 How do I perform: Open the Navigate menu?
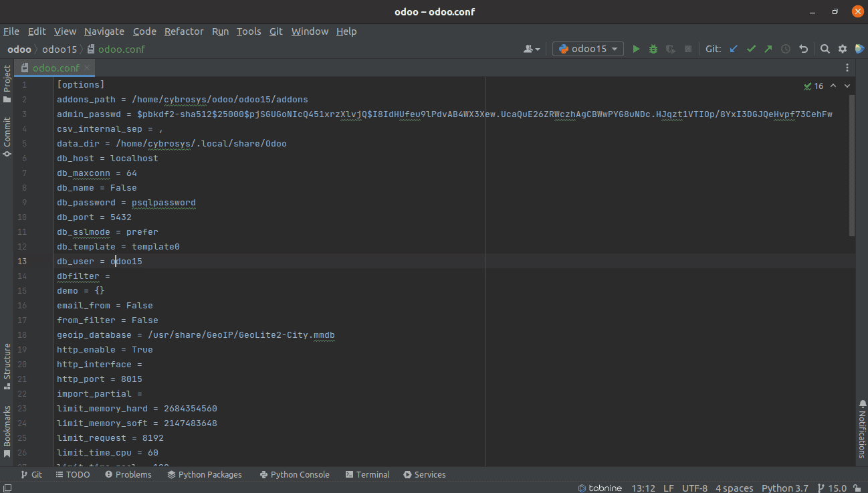(x=104, y=31)
